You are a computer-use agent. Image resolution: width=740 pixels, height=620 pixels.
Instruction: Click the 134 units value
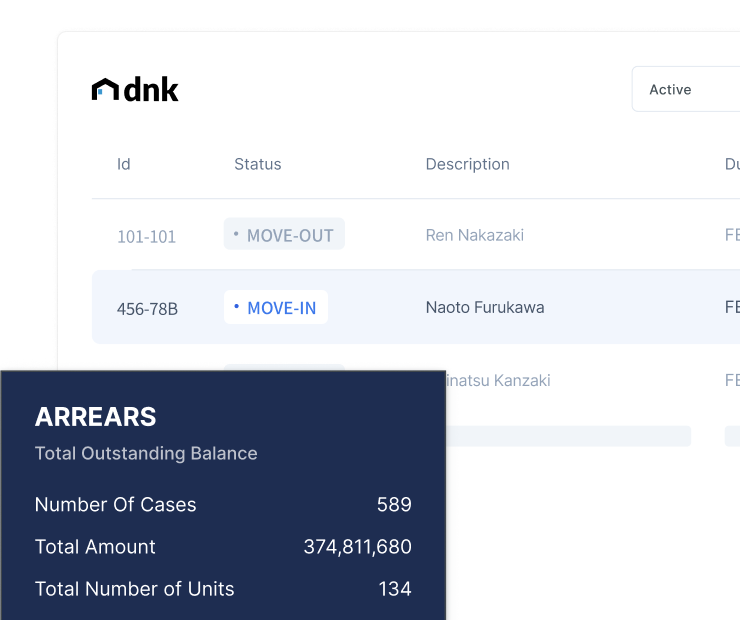394,589
